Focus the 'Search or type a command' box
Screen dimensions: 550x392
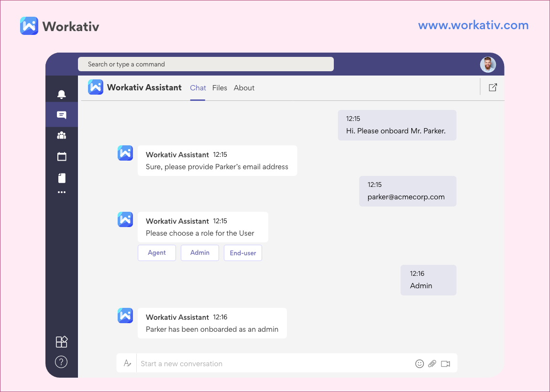[206, 64]
